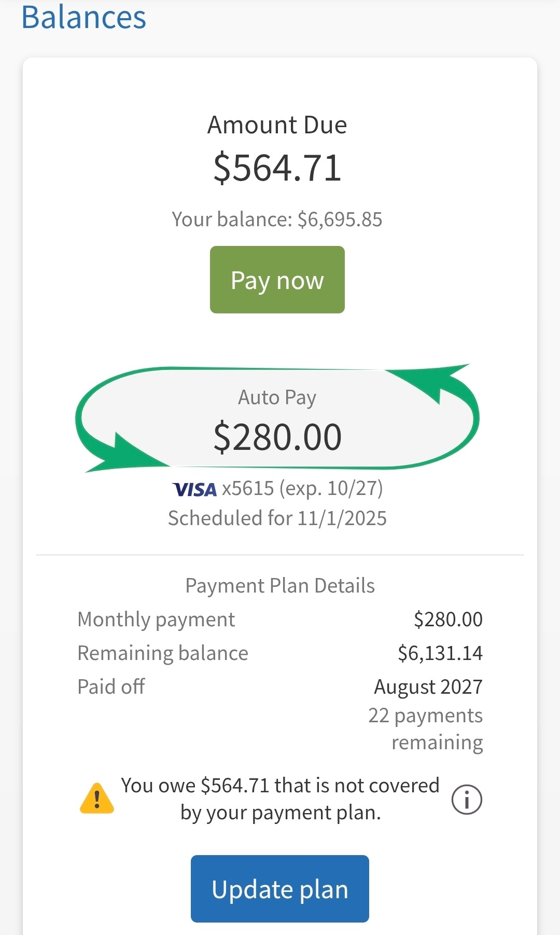Open the Balances page heading
This screenshot has height=935, width=560.
pyautogui.click(x=84, y=17)
